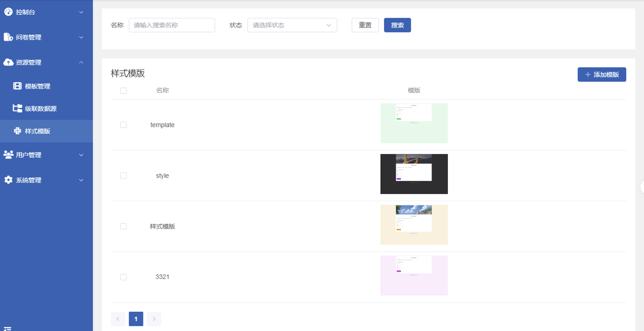The image size is (644, 331).
Task: Open the pink 3321 preview thumbnail
Action: pos(414,275)
